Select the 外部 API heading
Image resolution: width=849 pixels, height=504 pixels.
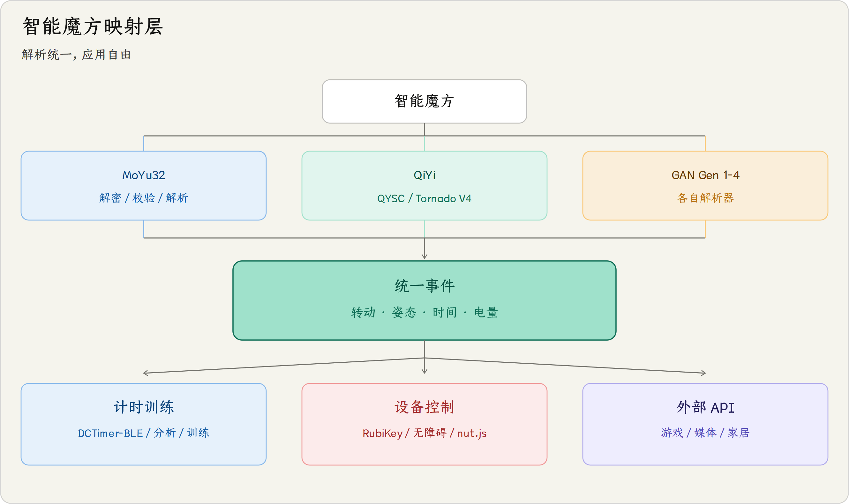[x=705, y=407]
